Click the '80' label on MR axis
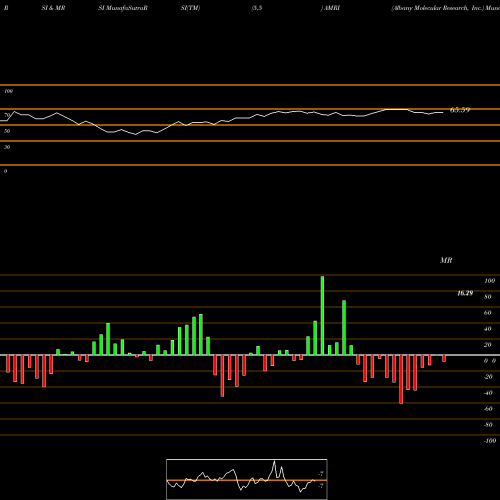 coord(488,297)
